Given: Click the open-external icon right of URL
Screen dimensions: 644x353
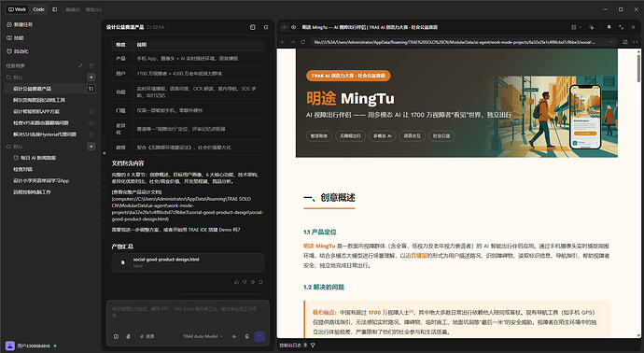Looking at the screenshot, I should [x=624, y=42].
